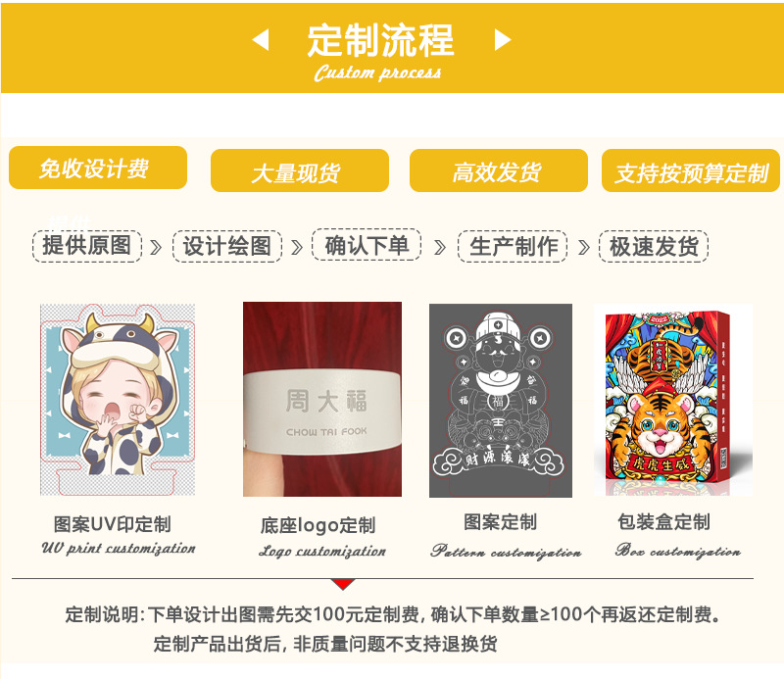Screen dimensions: 784x679
Task: Click the right triangle arrow beside 定制流程
Action: click(503, 39)
